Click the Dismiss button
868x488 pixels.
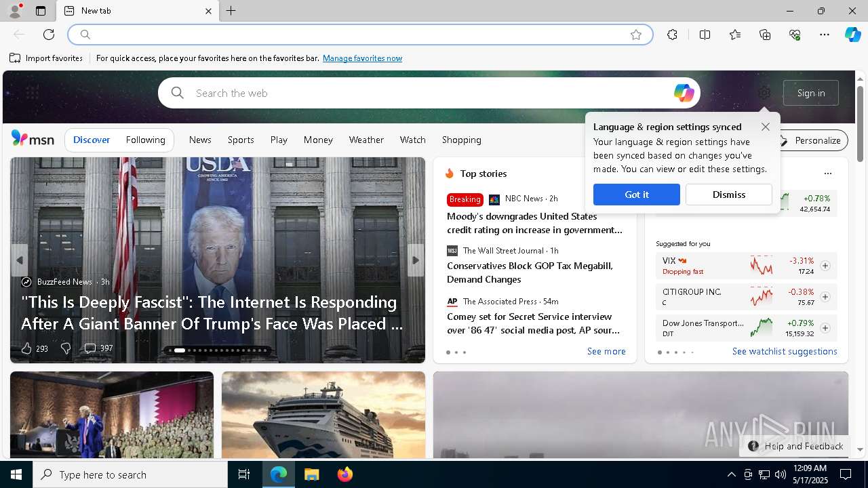(728, 195)
